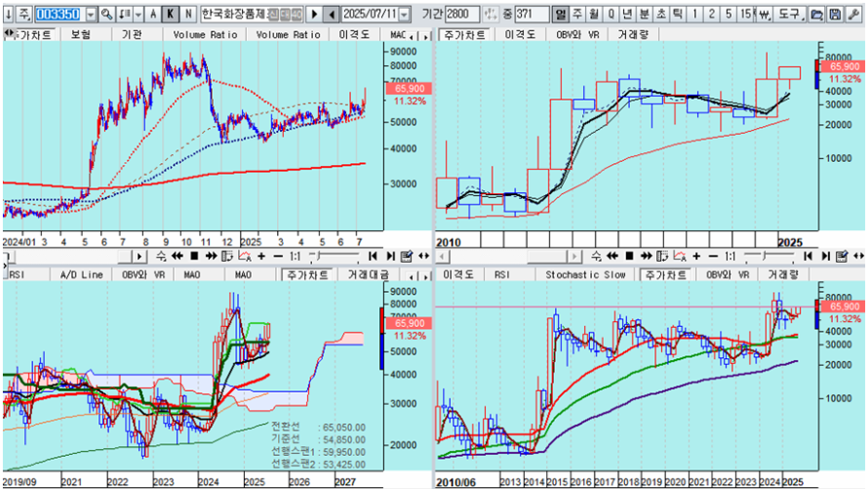Click the 371 count input field
This screenshot has height=489, width=868.
tap(532, 14)
